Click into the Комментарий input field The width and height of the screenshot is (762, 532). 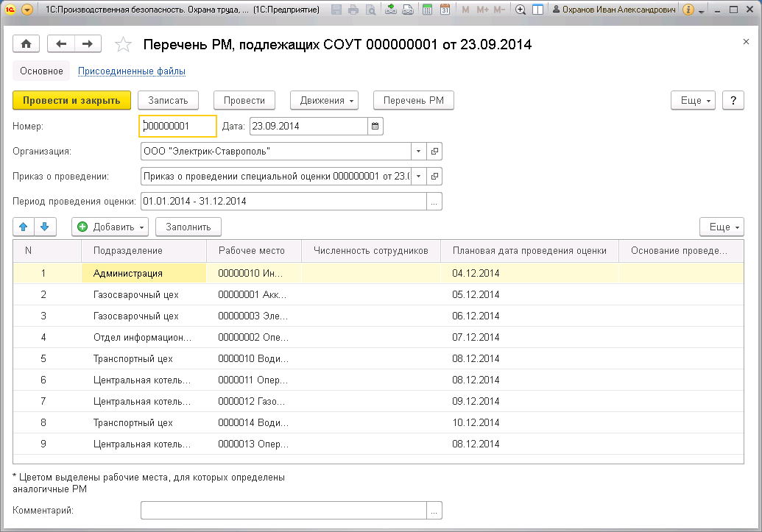pos(283,511)
